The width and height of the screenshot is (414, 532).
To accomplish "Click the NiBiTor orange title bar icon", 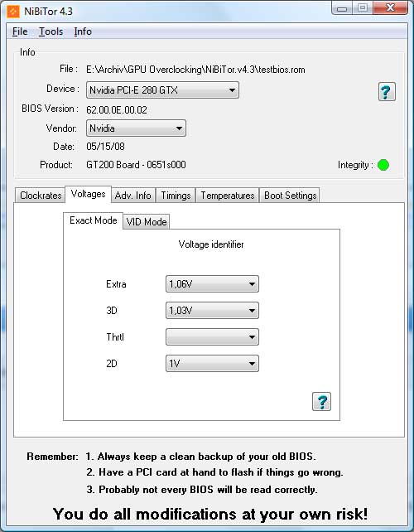I will tap(13, 12).
